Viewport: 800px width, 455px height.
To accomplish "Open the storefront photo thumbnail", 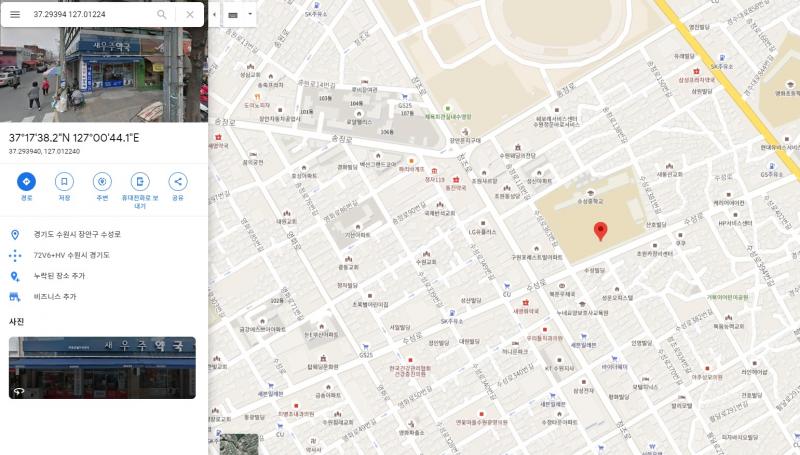I will 102,367.
